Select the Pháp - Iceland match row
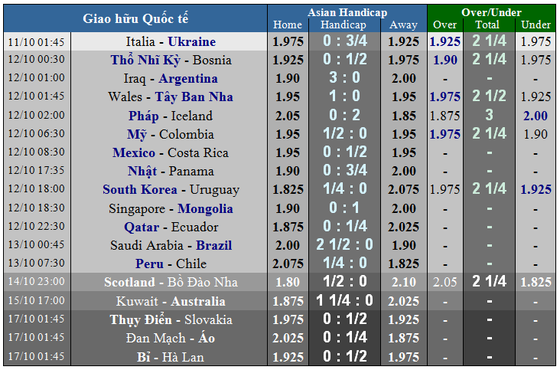This screenshot has height=370, width=560. point(280,115)
